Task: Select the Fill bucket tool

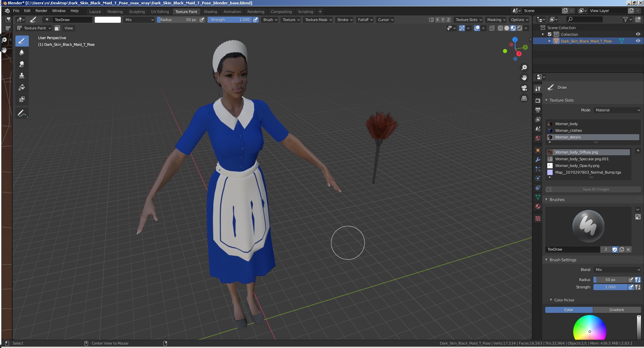Action: point(22,87)
